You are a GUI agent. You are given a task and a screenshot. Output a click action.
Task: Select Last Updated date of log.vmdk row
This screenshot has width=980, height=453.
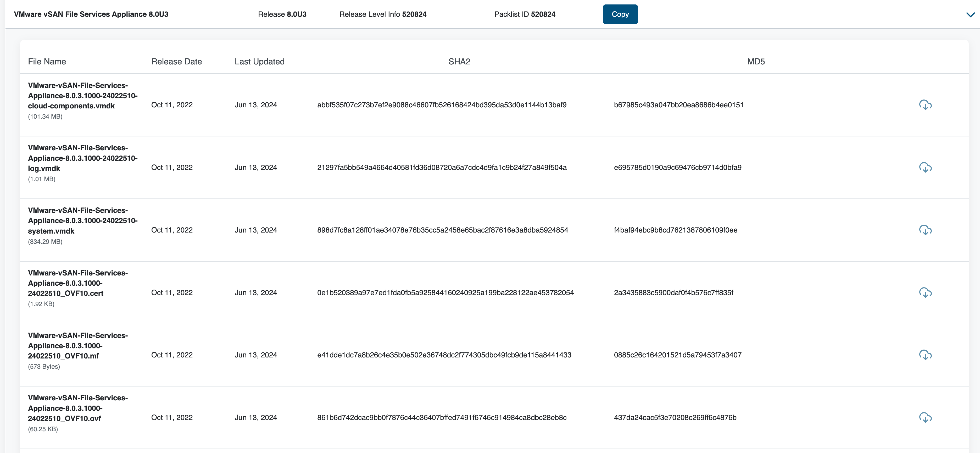256,168
